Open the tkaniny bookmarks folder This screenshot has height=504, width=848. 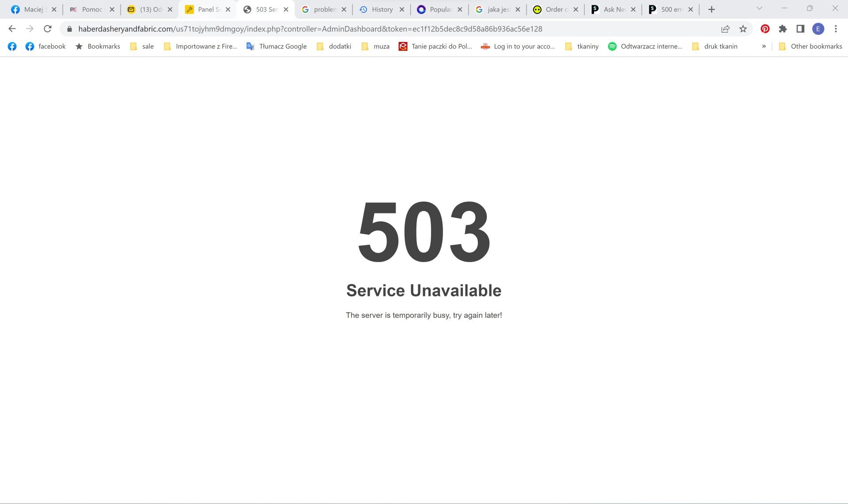pyautogui.click(x=582, y=46)
